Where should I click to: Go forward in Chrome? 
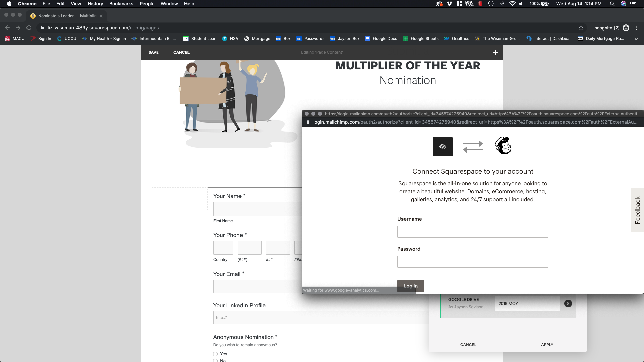[x=18, y=28]
